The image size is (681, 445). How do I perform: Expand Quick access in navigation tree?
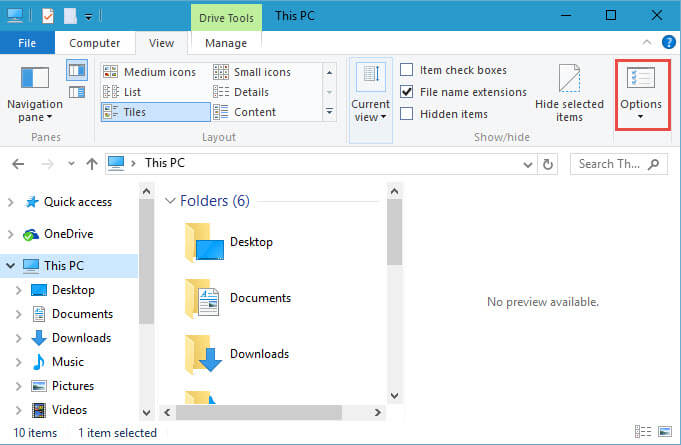coord(10,202)
